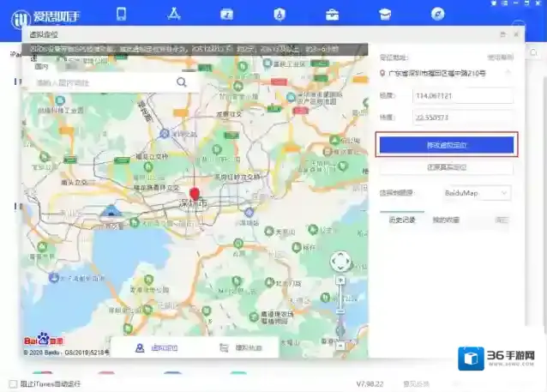Toggle block iTunes auto-run checkbox
The image size is (547, 392).
13,384
